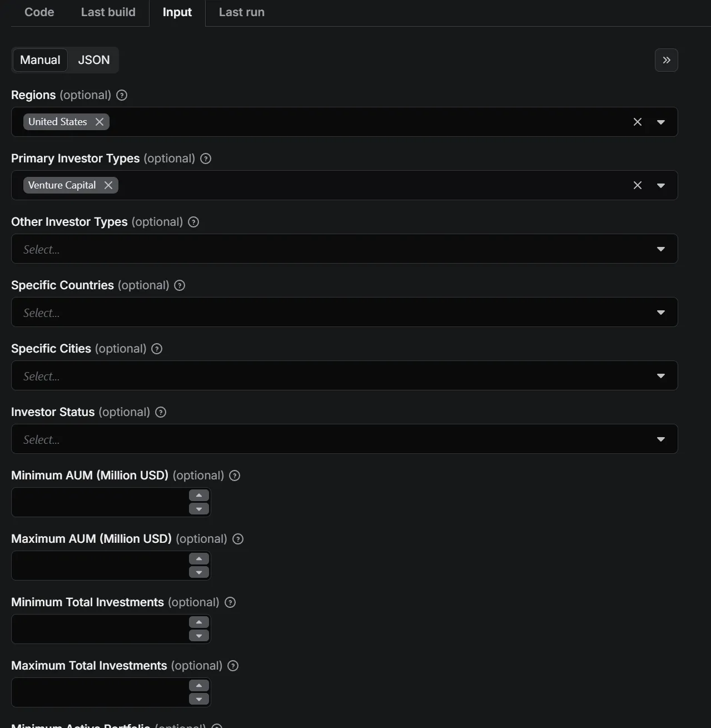Decrease Maximum AUM using down arrow

pos(199,572)
